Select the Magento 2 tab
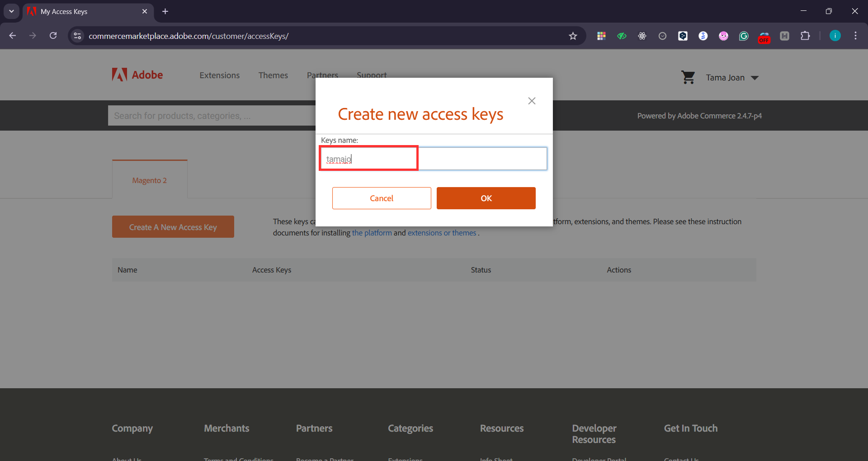The height and width of the screenshot is (461, 868). [x=150, y=180]
